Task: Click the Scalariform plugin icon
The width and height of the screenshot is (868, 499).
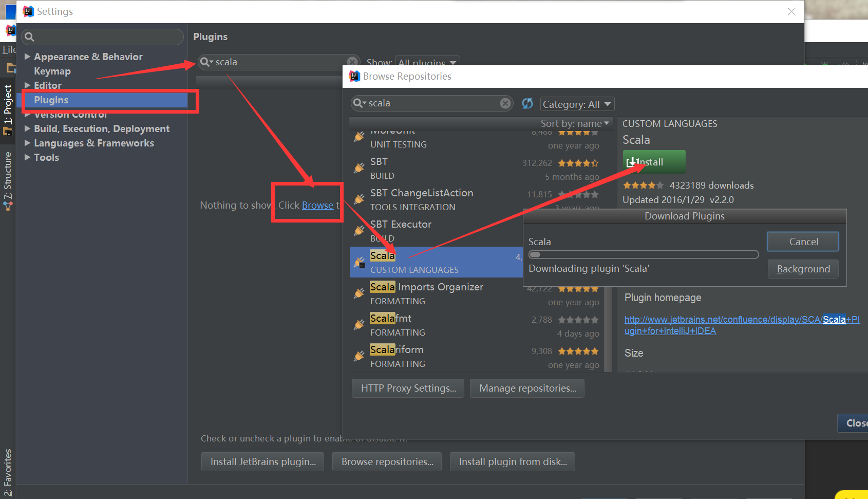Action: click(360, 356)
